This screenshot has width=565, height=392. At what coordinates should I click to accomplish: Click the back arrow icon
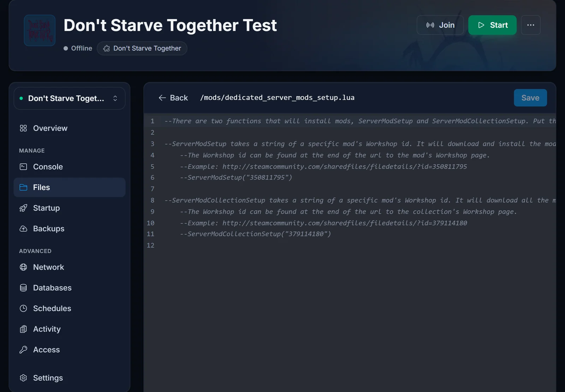click(162, 98)
